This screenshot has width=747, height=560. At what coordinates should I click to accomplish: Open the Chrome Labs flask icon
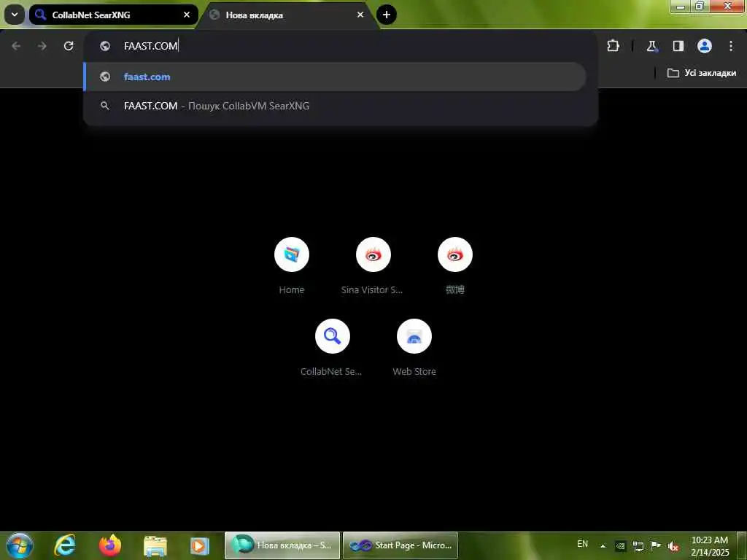tap(651, 46)
